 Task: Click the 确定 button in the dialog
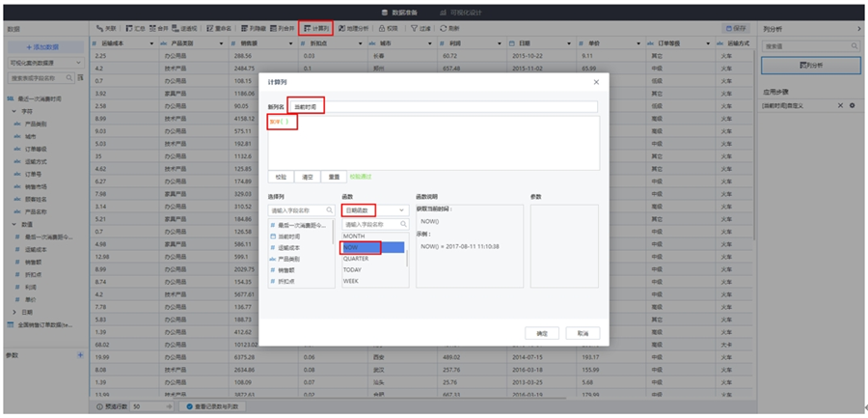pyautogui.click(x=541, y=333)
